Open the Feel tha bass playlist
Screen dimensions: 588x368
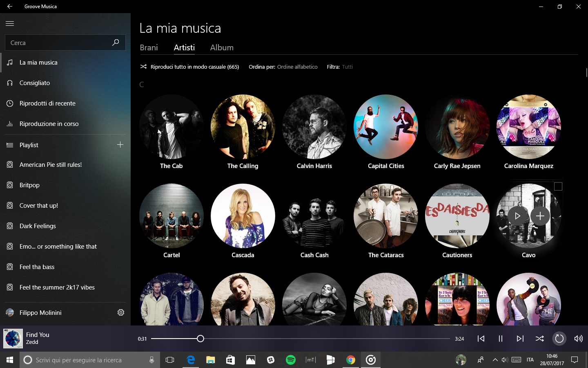point(65,267)
